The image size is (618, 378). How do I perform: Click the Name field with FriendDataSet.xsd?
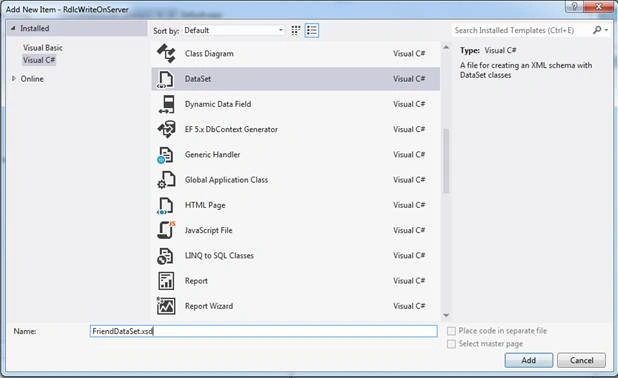264,331
